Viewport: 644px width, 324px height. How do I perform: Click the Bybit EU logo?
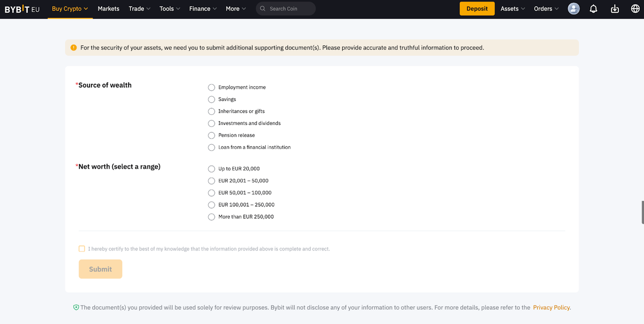pos(22,9)
